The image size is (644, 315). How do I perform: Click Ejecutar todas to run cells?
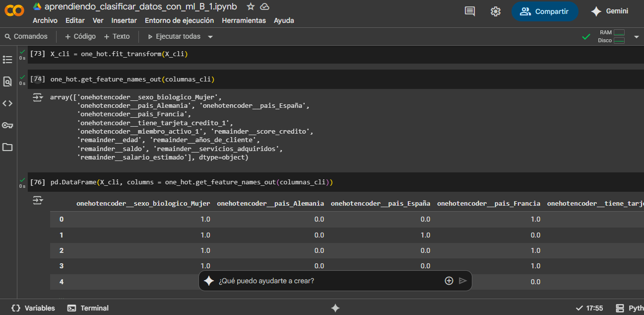tap(174, 36)
